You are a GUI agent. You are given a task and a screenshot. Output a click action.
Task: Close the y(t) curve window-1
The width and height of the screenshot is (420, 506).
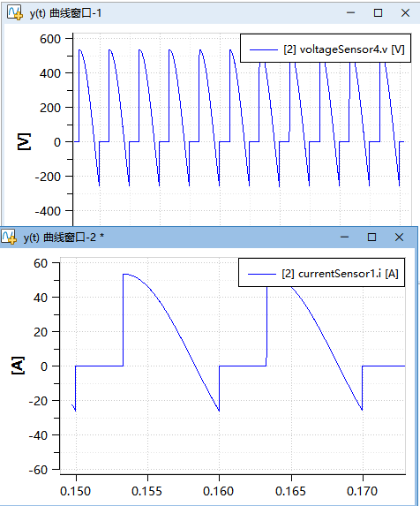[405, 13]
